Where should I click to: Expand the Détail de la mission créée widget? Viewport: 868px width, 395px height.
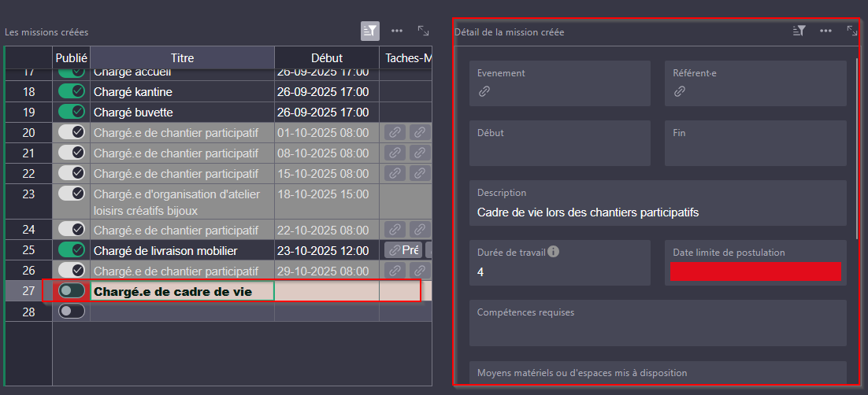[x=851, y=31]
